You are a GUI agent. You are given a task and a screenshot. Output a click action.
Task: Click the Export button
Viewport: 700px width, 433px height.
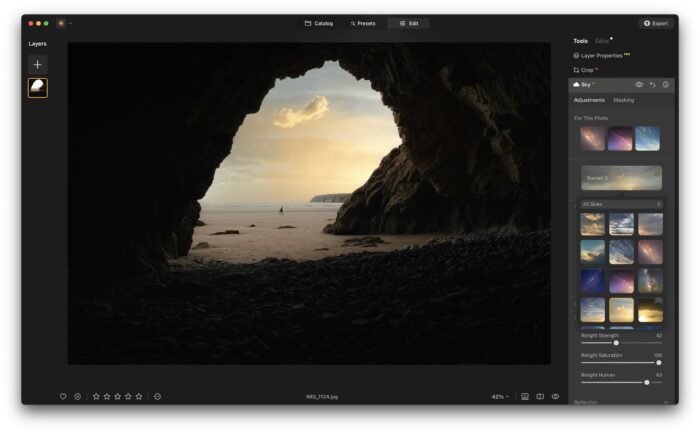pyautogui.click(x=656, y=23)
